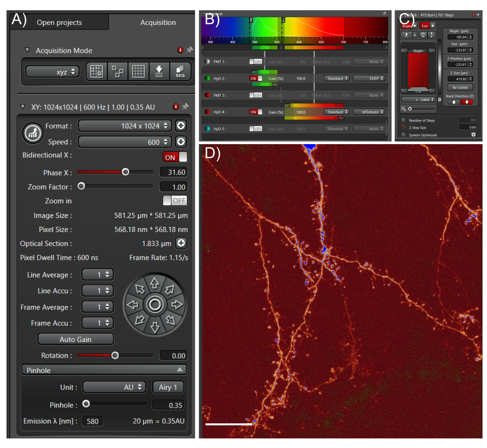This screenshot has height=448, width=487.
Task: Click the red info icon beside Acquisition Mode
Action: pos(180,50)
